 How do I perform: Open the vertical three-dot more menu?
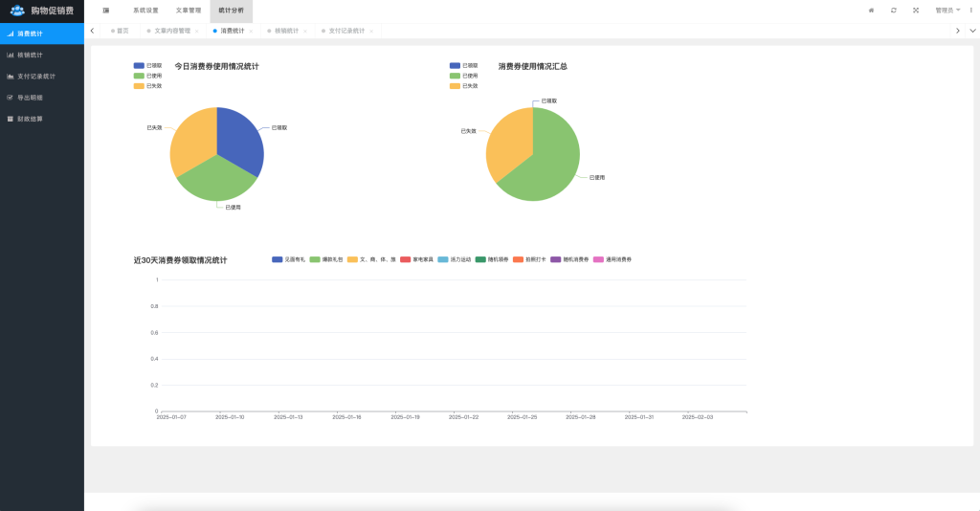click(x=971, y=11)
